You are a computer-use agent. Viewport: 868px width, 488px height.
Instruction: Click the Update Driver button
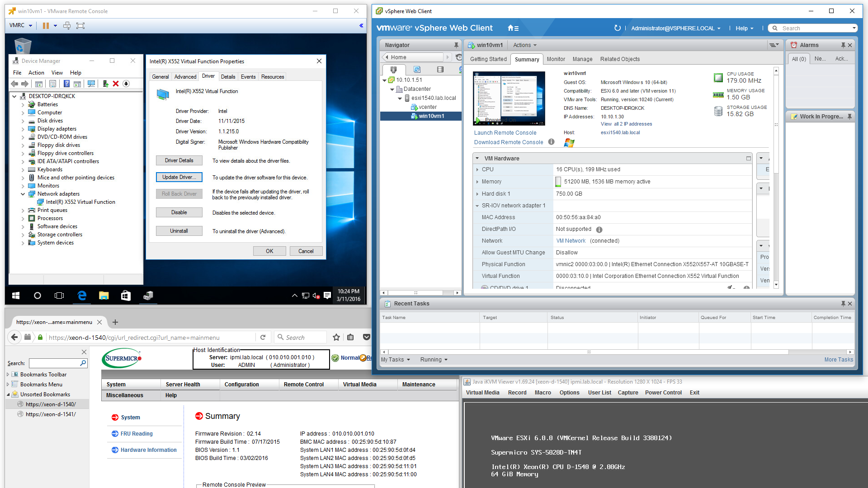coord(179,177)
